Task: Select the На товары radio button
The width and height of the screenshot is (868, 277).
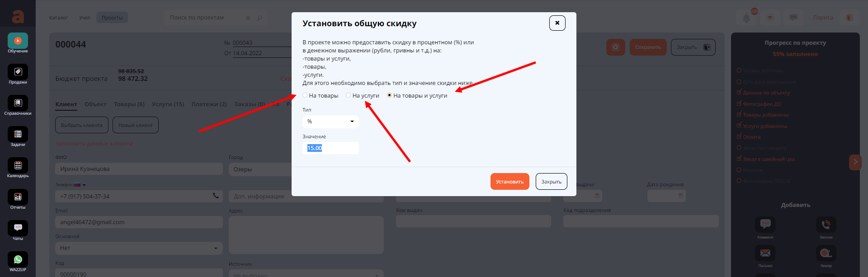Action: coord(305,95)
